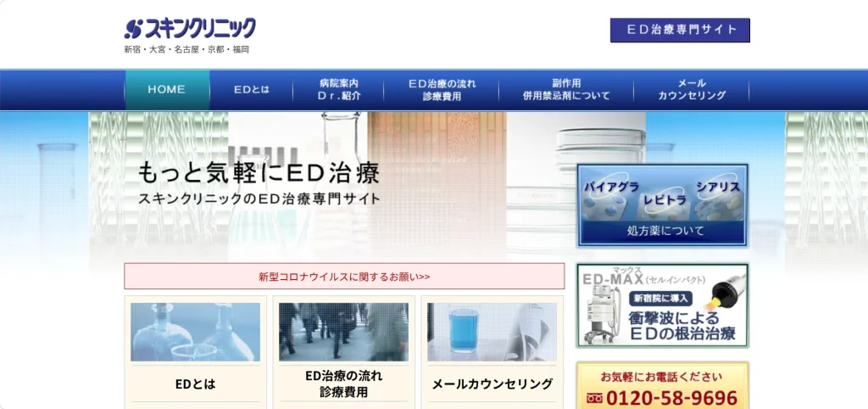Click the レビトラ label on banner
This screenshot has width=868, height=409.
coord(665,200)
